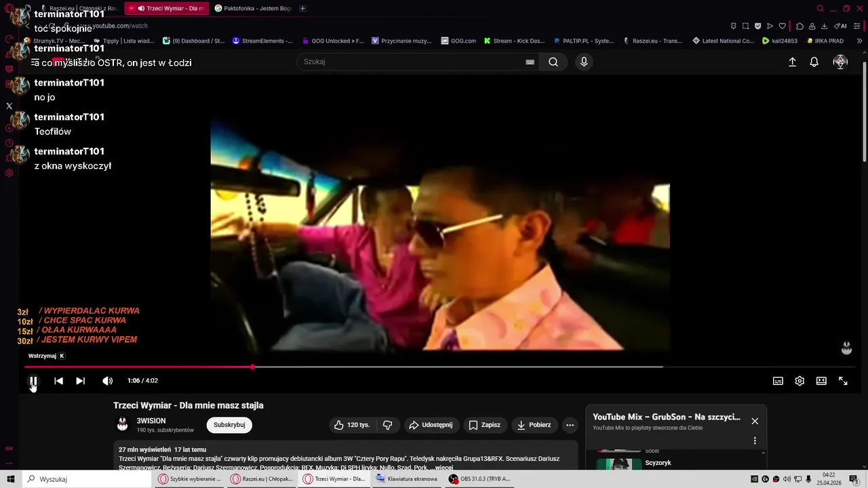This screenshot has width=868, height=488.
Task: Open the player settings gear
Action: [800, 381]
